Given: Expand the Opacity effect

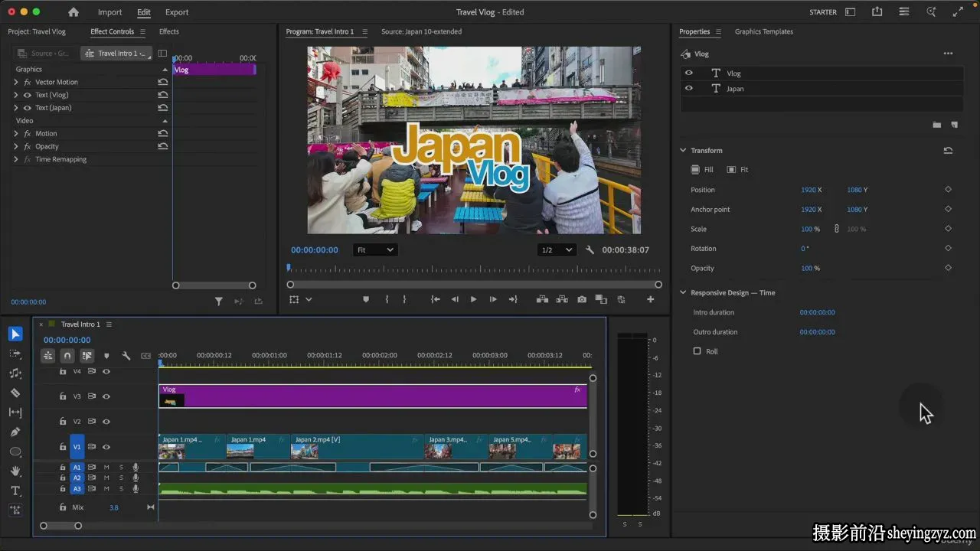Looking at the screenshot, I should point(16,146).
